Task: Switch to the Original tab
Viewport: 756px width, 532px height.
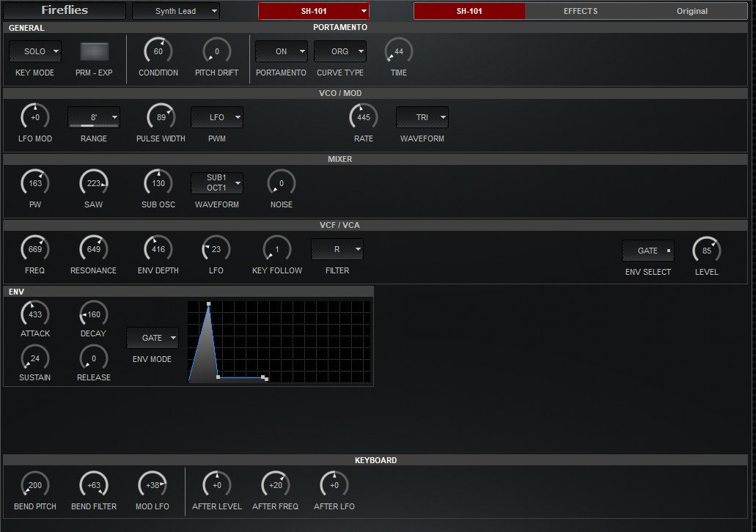Action: click(x=692, y=11)
